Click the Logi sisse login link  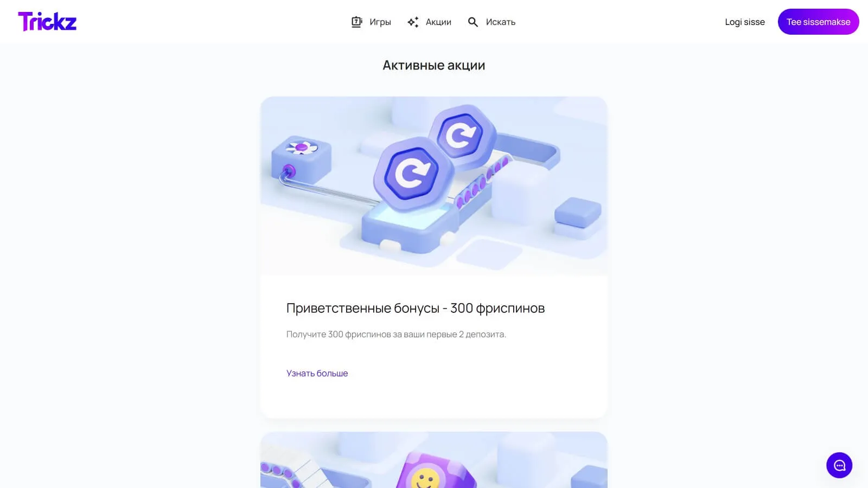745,22
